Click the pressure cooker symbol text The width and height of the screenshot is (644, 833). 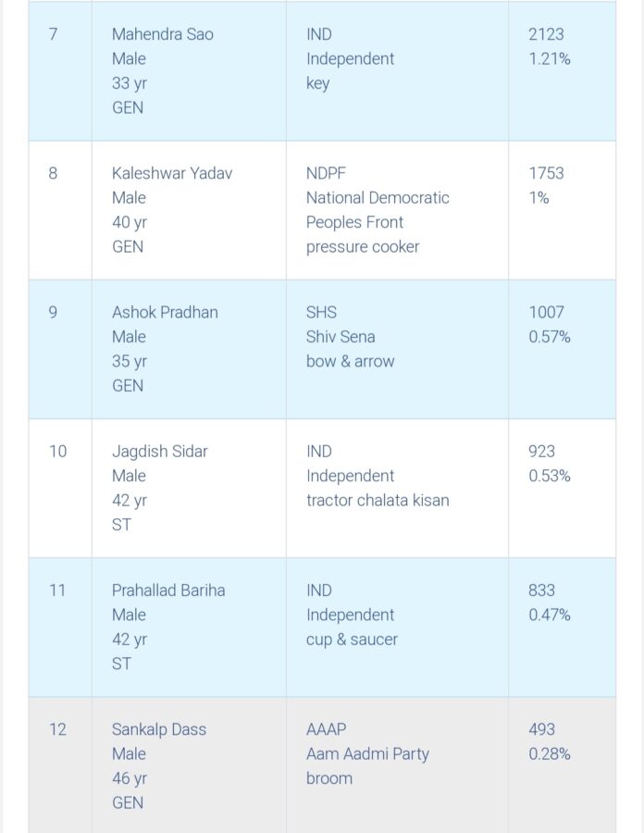pos(363,247)
